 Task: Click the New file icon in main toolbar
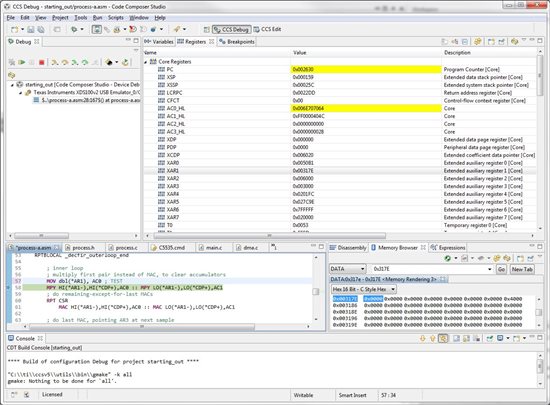[14, 29]
